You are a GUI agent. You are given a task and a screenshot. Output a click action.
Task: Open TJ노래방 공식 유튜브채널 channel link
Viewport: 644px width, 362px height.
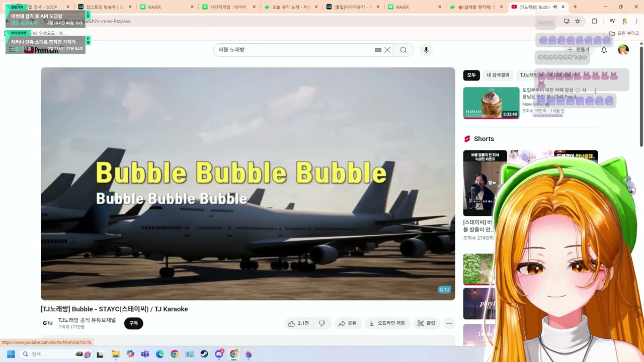coord(87,320)
